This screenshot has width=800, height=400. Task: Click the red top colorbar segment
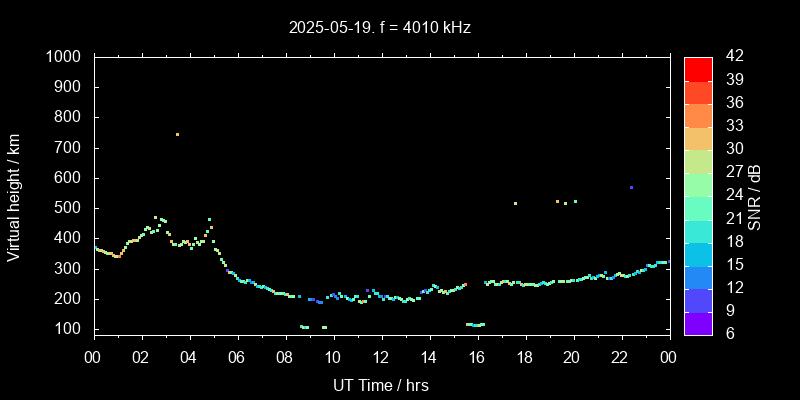[x=698, y=68]
